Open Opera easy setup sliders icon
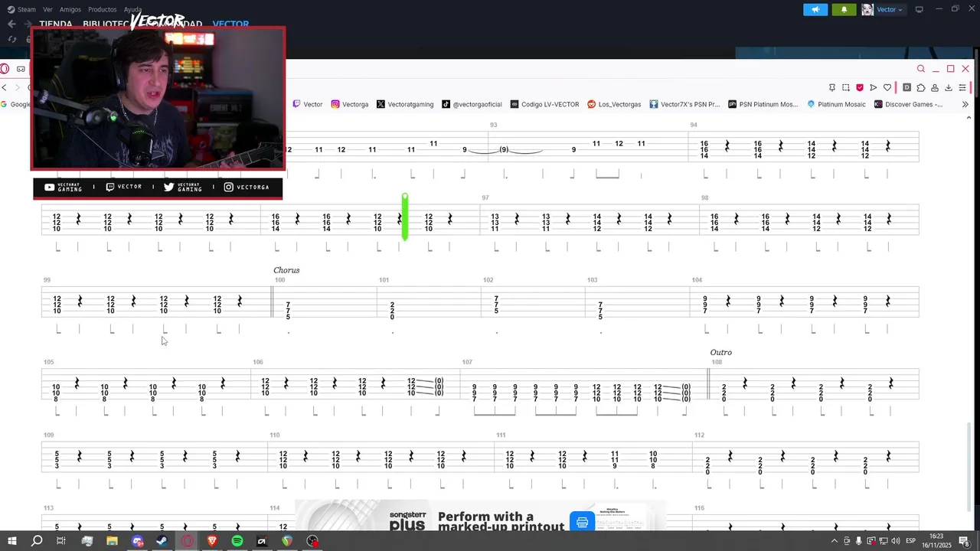 (x=962, y=87)
